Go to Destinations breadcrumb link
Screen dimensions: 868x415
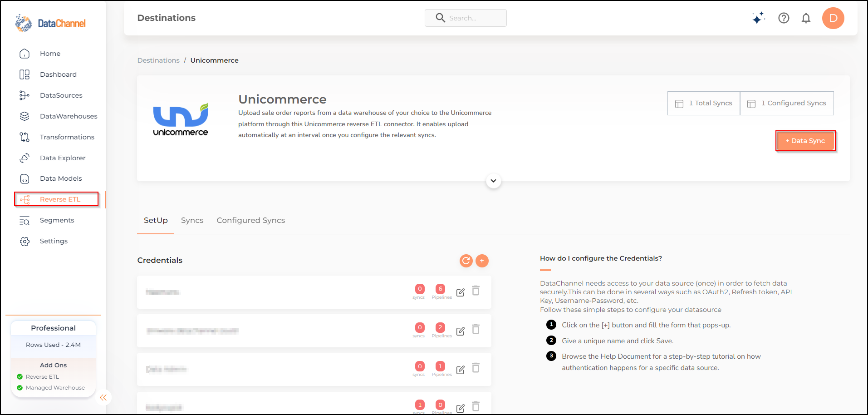(x=158, y=60)
